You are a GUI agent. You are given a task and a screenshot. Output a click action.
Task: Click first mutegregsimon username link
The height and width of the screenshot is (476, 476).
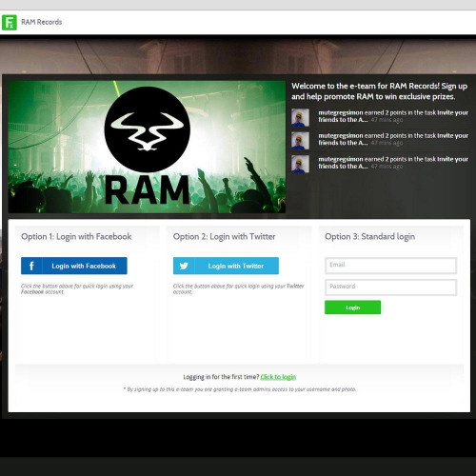(341, 112)
